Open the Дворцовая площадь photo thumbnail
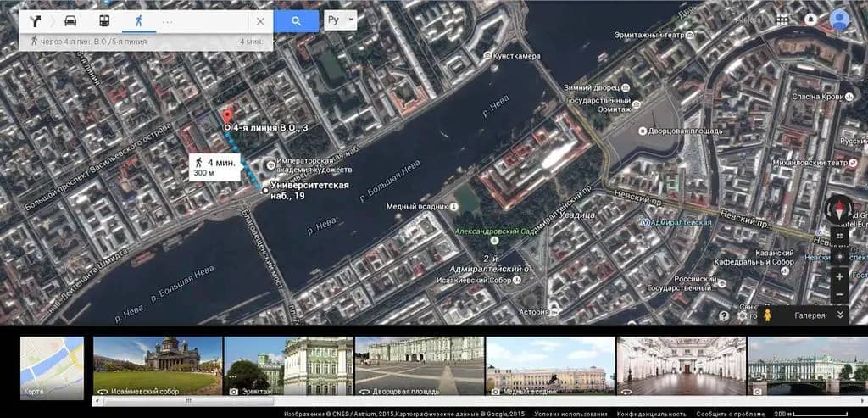This screenshot has height=418, width=868. [419, 366]
